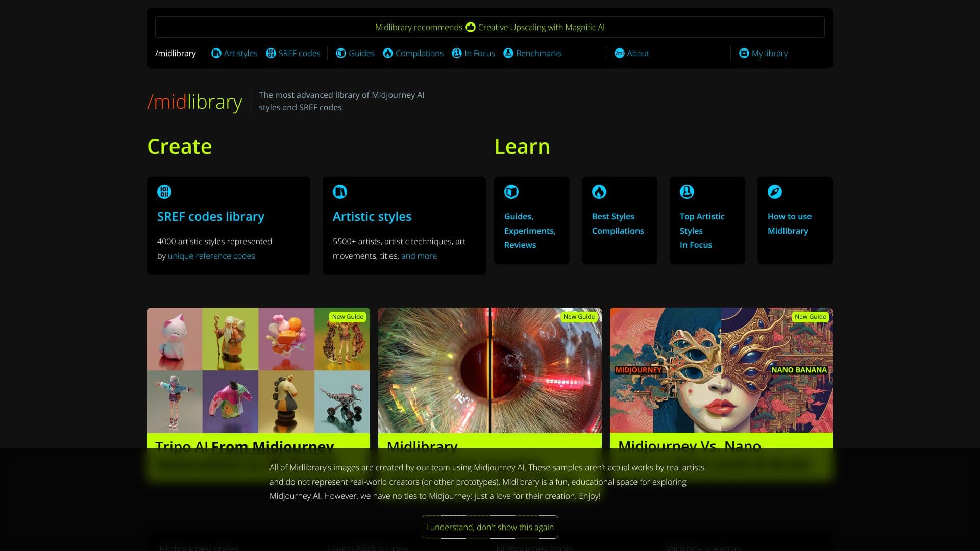
Task: Open the Tripo AI 3D figures guide thumbnail
Action: coord(258,370)
